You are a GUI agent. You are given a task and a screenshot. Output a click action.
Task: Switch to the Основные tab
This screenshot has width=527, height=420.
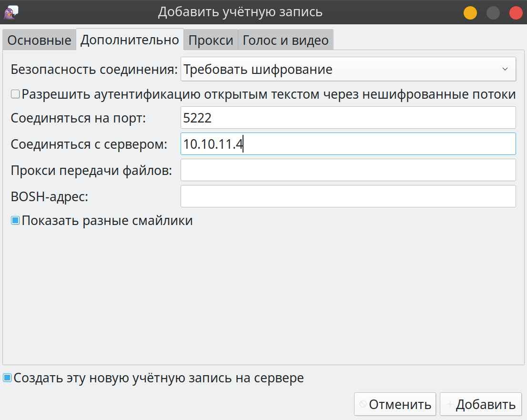[x=39, y=40]
